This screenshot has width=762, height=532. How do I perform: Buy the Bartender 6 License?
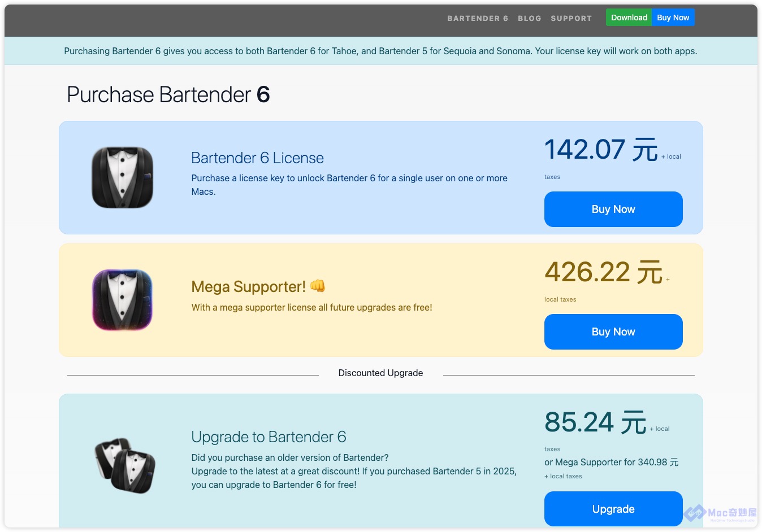pyautogui.click(x=613, y=209)
